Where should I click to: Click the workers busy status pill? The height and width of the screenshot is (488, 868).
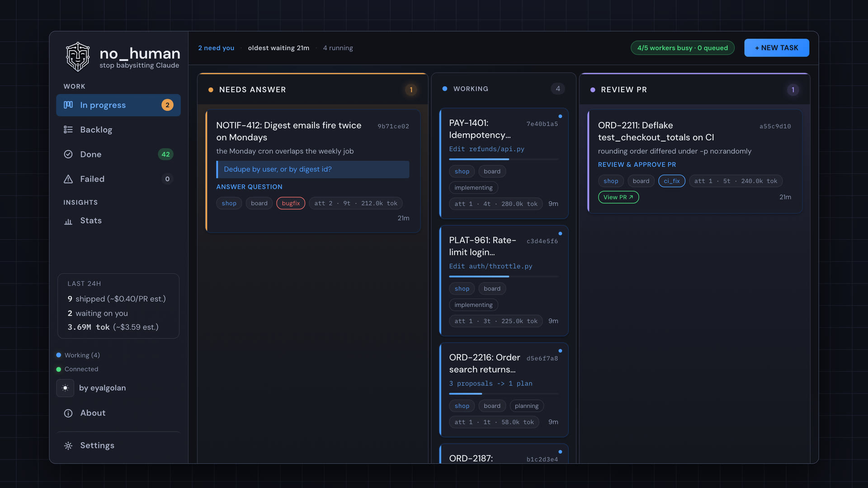[x=683, y=48]
